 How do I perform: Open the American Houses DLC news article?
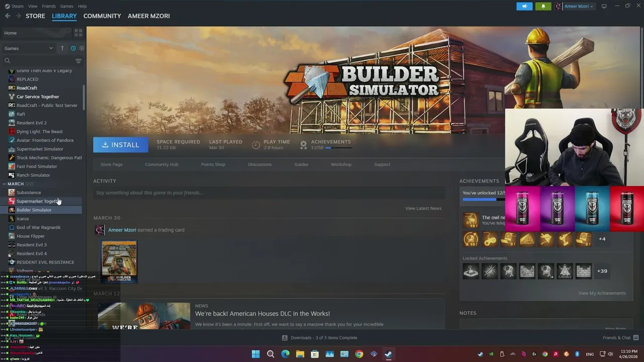[262, 313]
